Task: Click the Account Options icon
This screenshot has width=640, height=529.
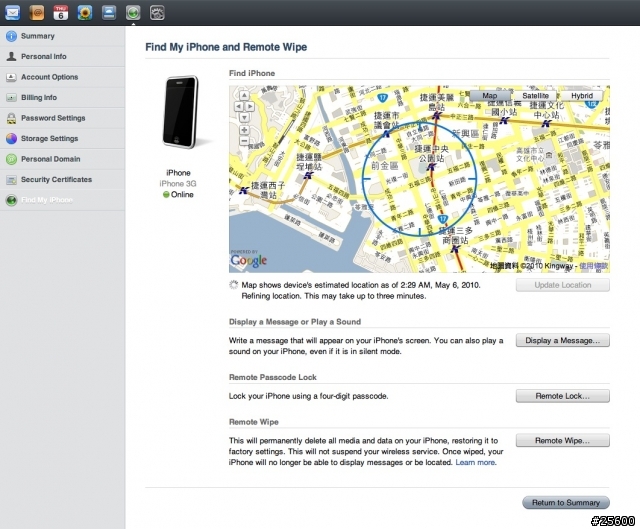Action: click(x=11, y=77)
